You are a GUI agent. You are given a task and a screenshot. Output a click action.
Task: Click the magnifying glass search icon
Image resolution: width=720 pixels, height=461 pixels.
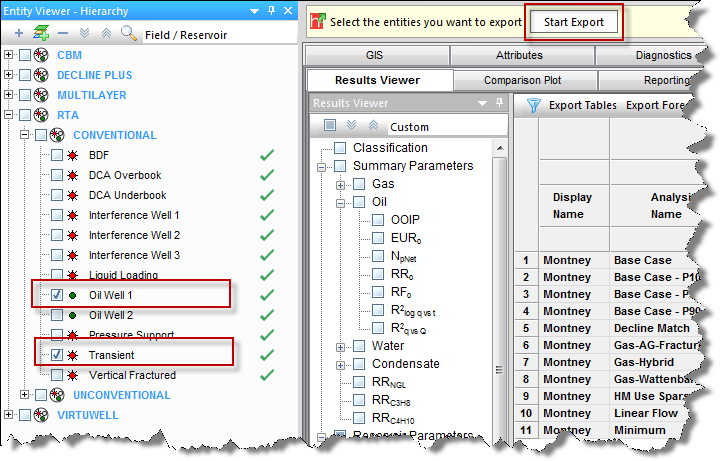128,32
